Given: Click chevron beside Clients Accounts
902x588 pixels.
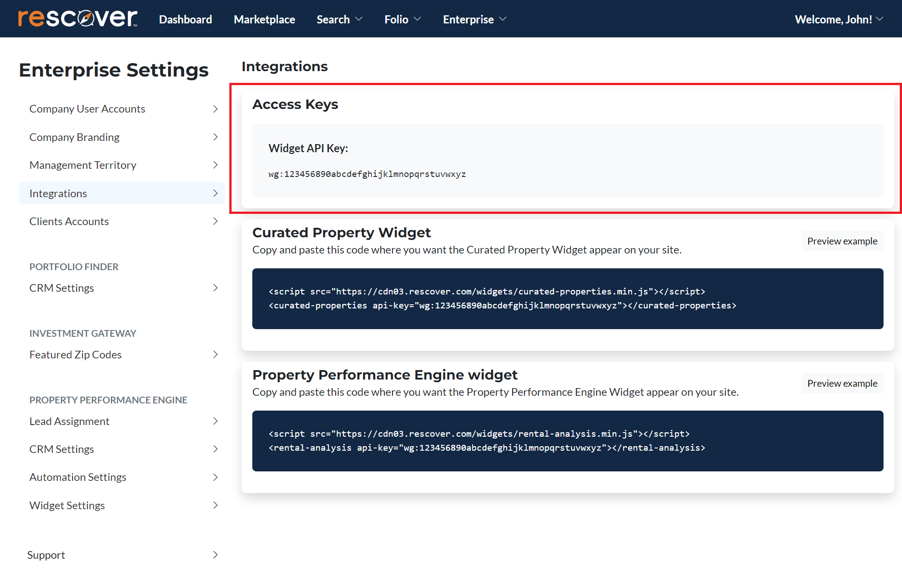Looking at the screenshot, I should click(x=215, y=221).
